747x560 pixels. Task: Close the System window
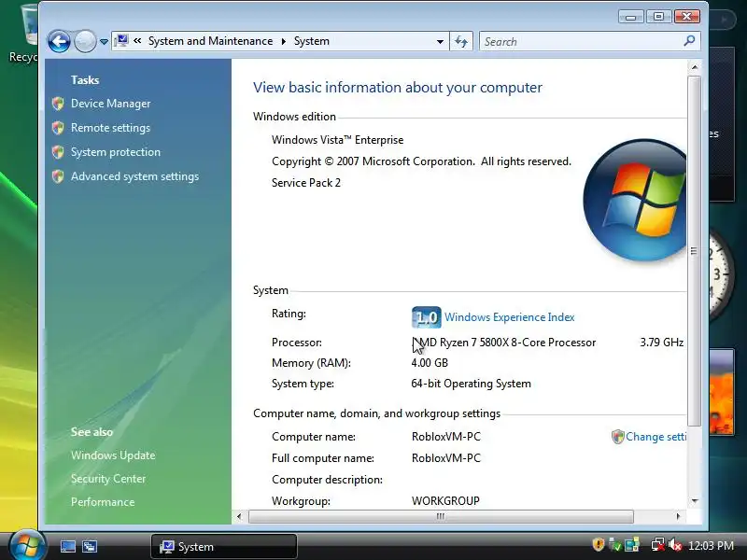(x=687, y=17)
